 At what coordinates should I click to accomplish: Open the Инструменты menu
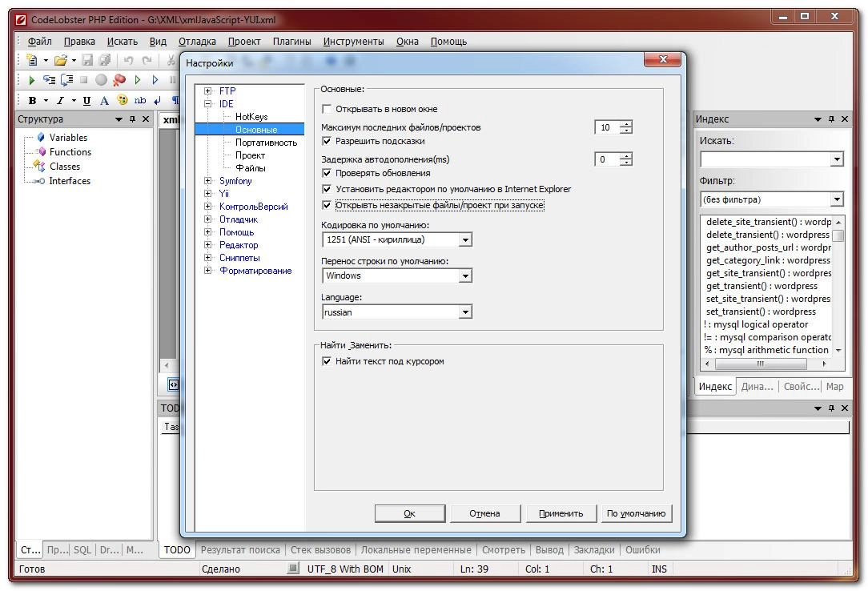point(354,42)
